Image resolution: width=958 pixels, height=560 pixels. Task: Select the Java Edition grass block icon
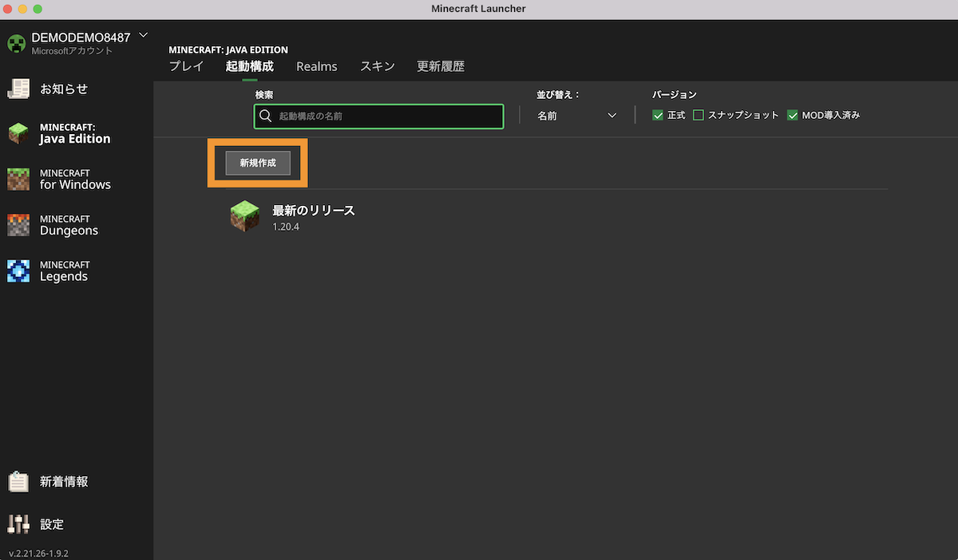[x=18, y=133]
